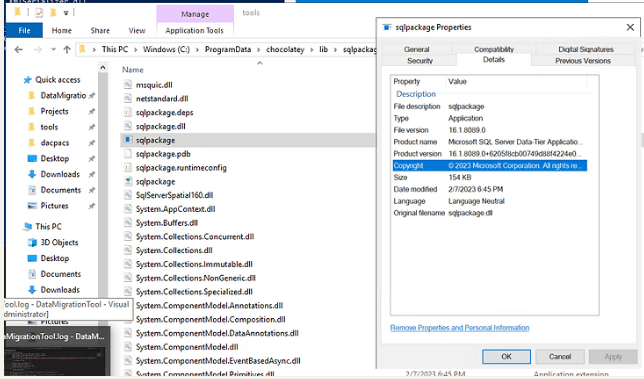Open the General tab in Properties
This screenshot has width=644, height=379.
(x=416, y=49)
